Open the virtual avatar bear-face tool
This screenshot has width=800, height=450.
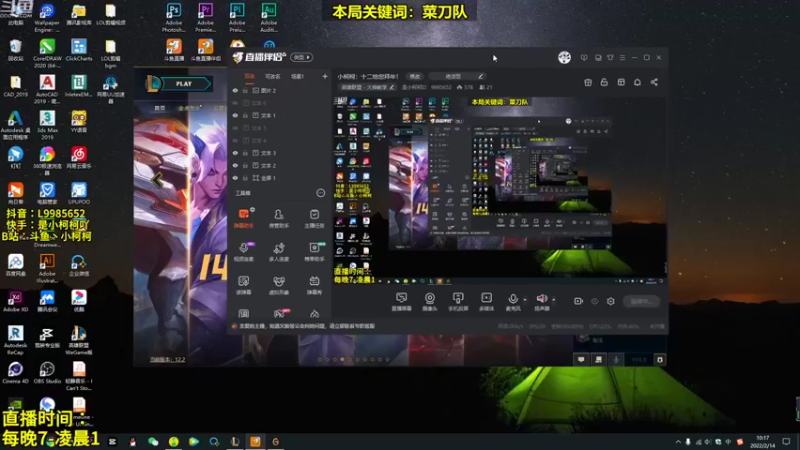tap(279, 285)
